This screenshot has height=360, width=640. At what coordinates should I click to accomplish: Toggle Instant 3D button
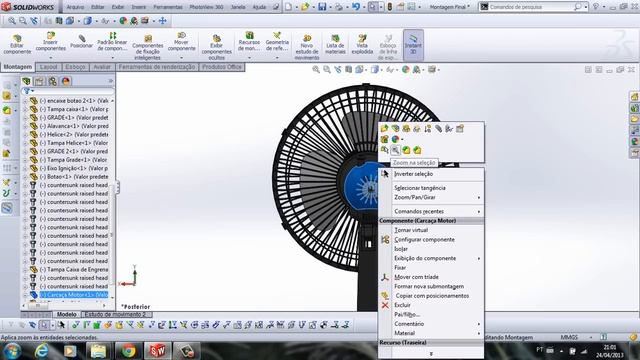tap(413, 44)
